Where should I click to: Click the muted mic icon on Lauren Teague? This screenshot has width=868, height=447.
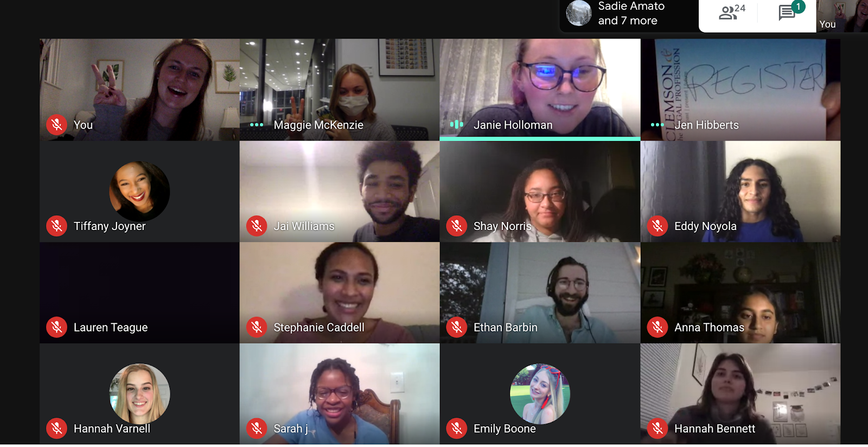pos(56,327)
